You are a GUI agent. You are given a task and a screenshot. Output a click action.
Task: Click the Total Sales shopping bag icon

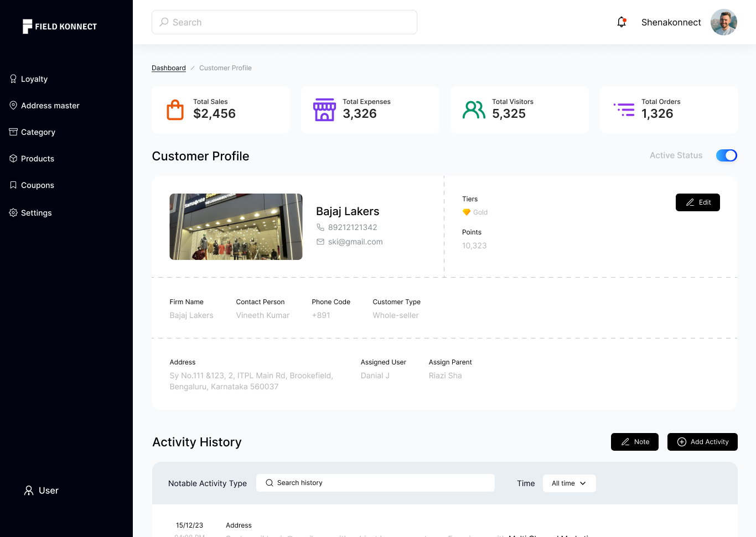pos(175,110)
